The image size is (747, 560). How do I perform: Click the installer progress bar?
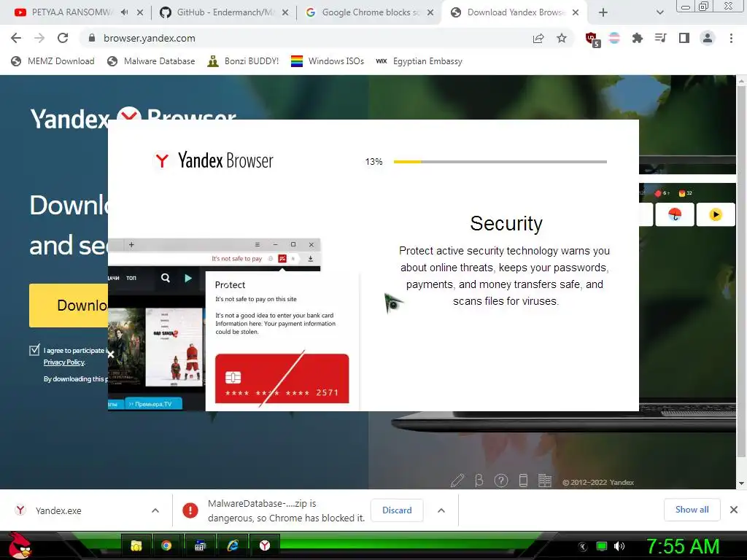tap(500, 162)
